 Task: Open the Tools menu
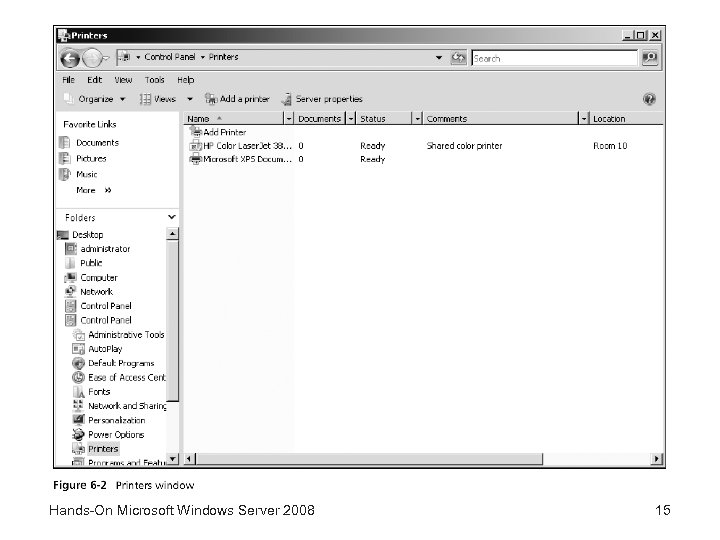coord(154,80)
